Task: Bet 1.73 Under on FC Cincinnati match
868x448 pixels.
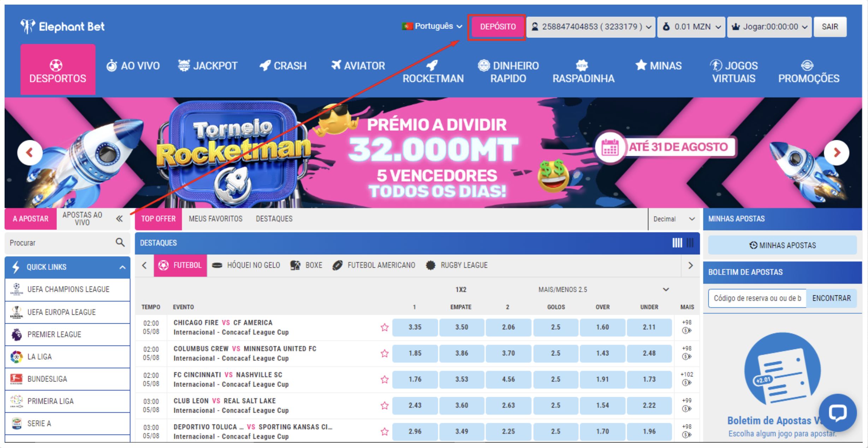Action: coord(649,379)
